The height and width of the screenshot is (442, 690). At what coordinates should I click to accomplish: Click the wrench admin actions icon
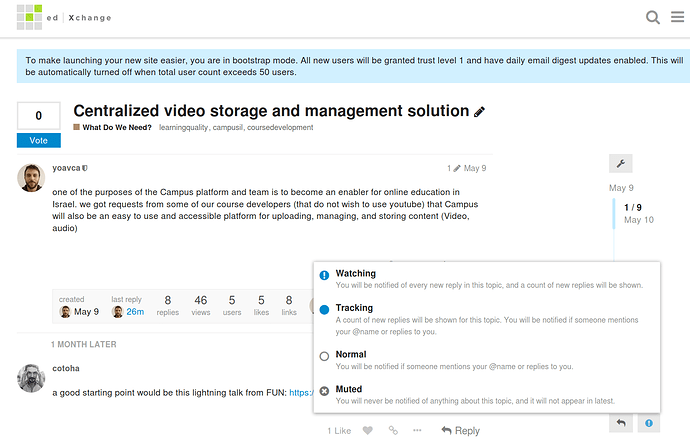tap(621, 163)
